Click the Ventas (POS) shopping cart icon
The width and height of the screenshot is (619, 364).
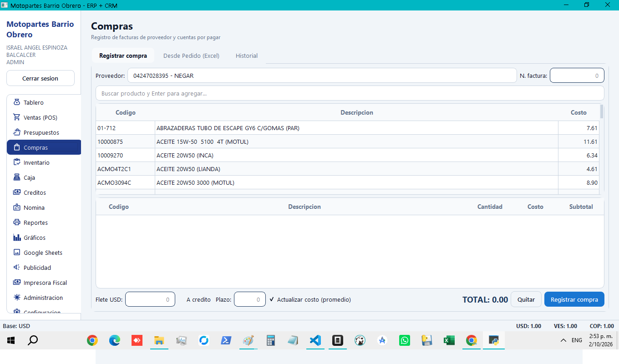17,117
